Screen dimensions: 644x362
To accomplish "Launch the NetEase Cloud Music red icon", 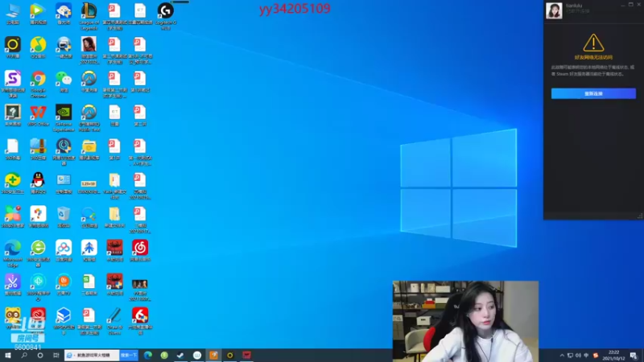I will (140, 249).
